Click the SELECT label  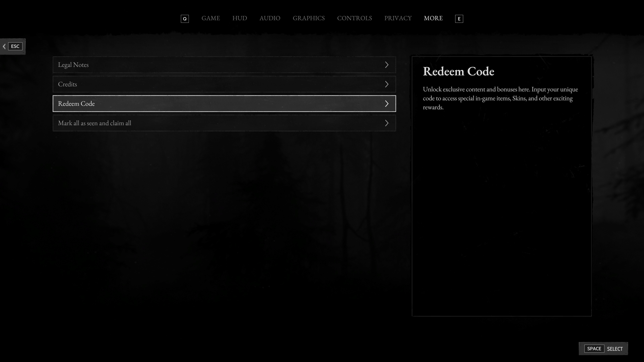point(615,349)
